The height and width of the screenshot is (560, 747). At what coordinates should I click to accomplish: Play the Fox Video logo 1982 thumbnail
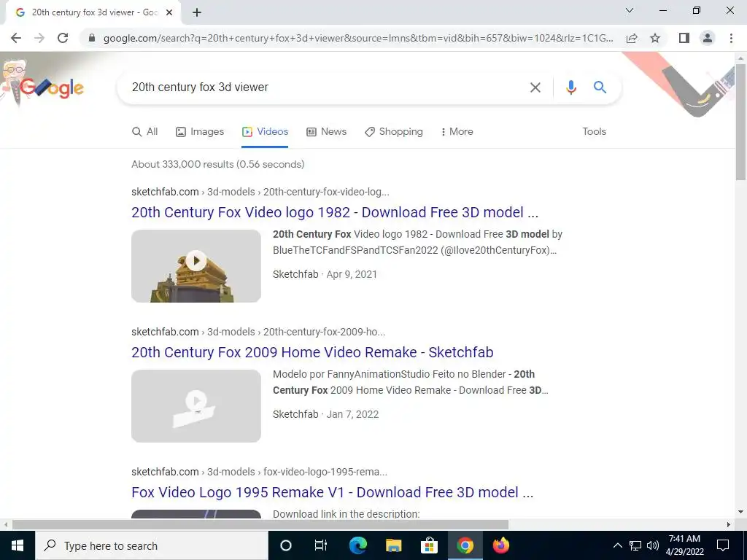point(196,265)
